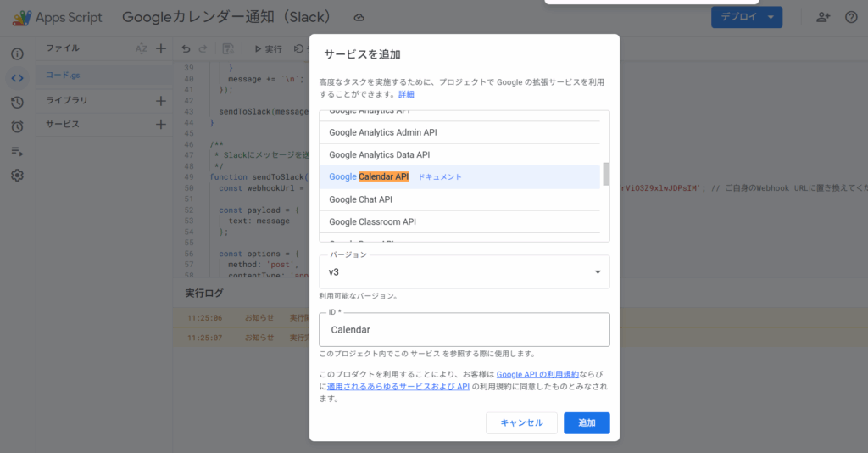
Task: Click the cloud save status icon
Action: 359,18
